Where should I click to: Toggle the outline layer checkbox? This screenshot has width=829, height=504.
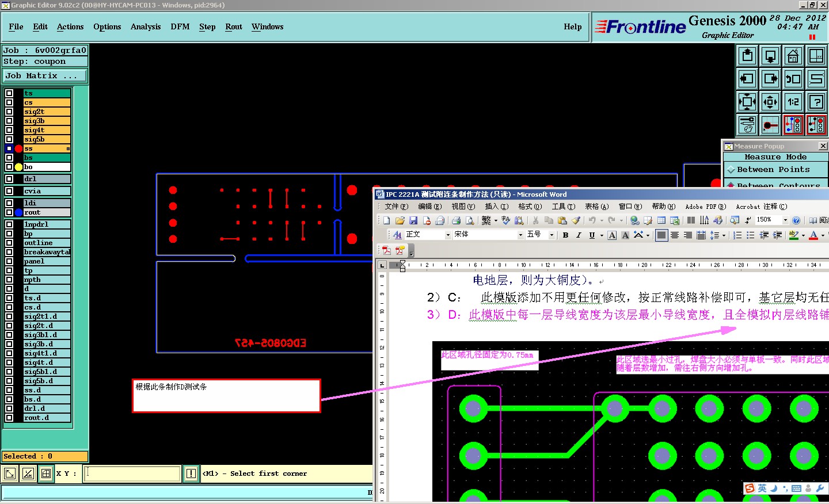(x=9, y=243)
